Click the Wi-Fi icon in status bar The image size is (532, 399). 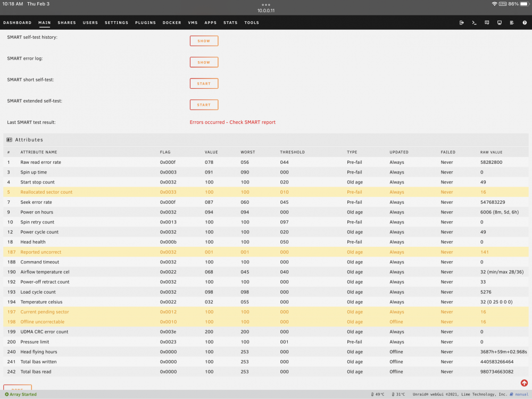coord(494,4)
